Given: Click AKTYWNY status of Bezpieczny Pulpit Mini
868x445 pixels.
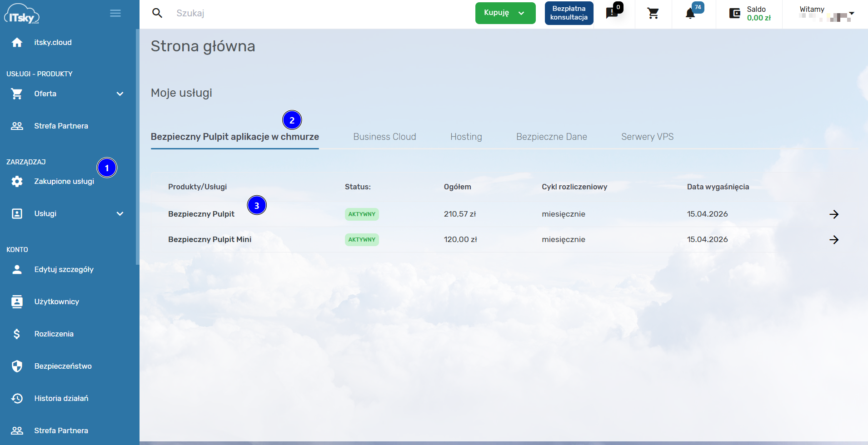Looking at the screenshot, I should 362,240.
